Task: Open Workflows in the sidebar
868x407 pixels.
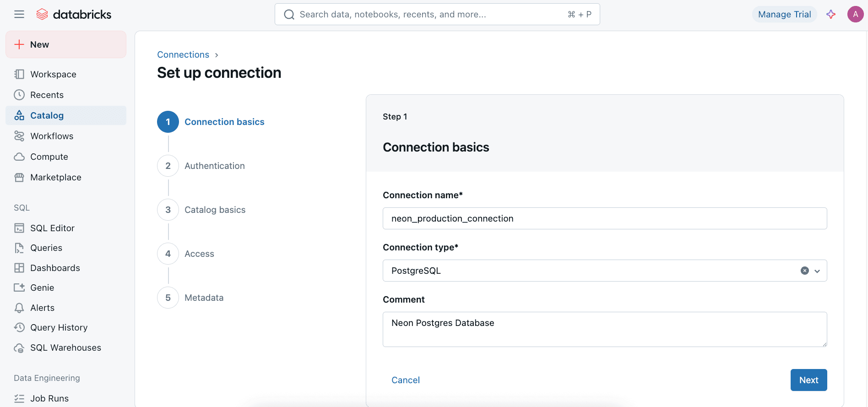Action: (x=66, y=136)
